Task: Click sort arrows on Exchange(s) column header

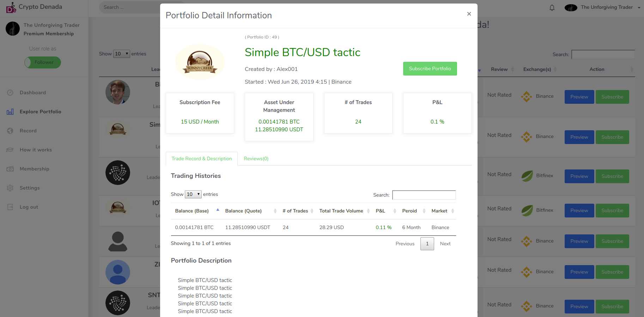Action: click(x=555, y=69)
